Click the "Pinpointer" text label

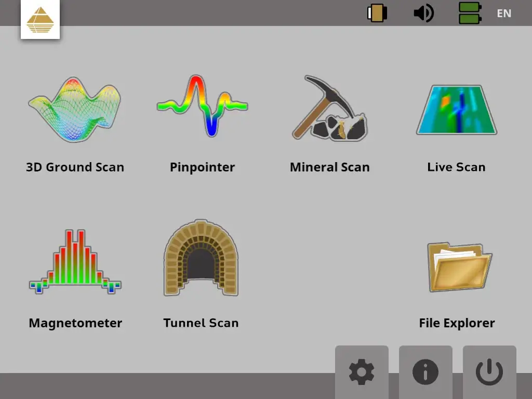(x=202, y=167)
